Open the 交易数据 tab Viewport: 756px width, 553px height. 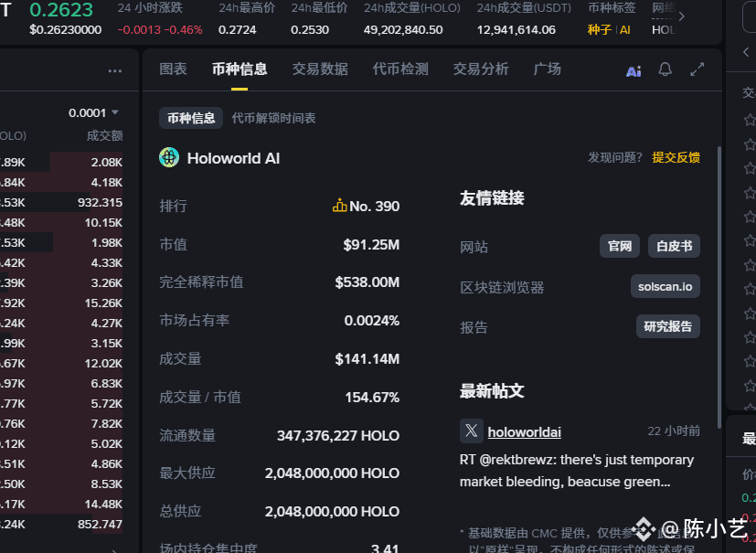320,69
